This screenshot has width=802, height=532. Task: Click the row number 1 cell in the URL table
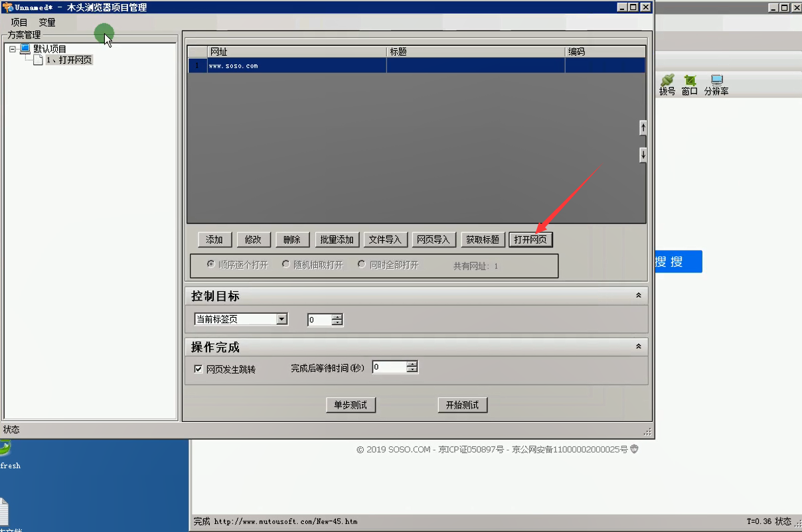tap(197, 66)
